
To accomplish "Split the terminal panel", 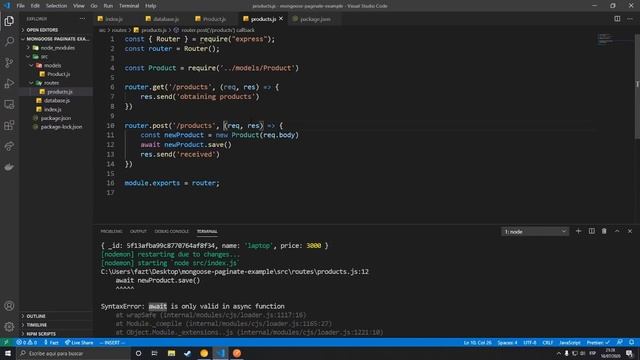I will pyautogui.click(x=591, y=231).
